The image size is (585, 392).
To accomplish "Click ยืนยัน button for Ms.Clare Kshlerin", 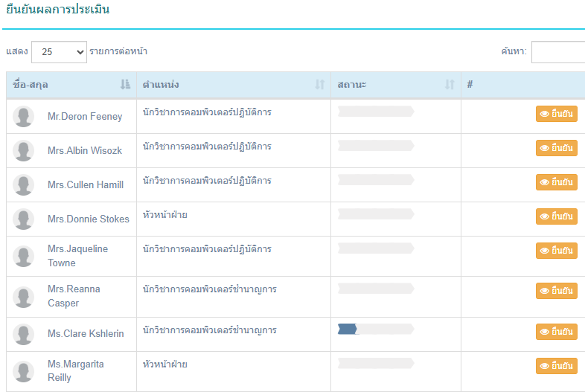I will coord(557,332).
